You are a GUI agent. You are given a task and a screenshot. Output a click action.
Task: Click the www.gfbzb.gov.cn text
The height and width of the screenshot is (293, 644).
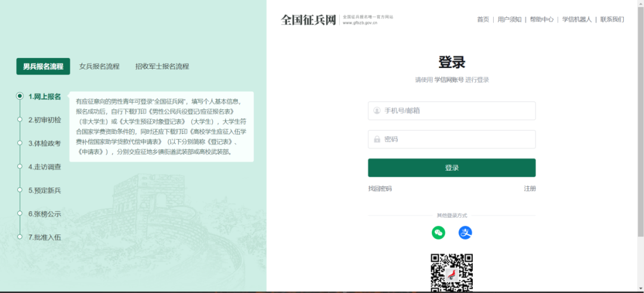click(360, 23)
